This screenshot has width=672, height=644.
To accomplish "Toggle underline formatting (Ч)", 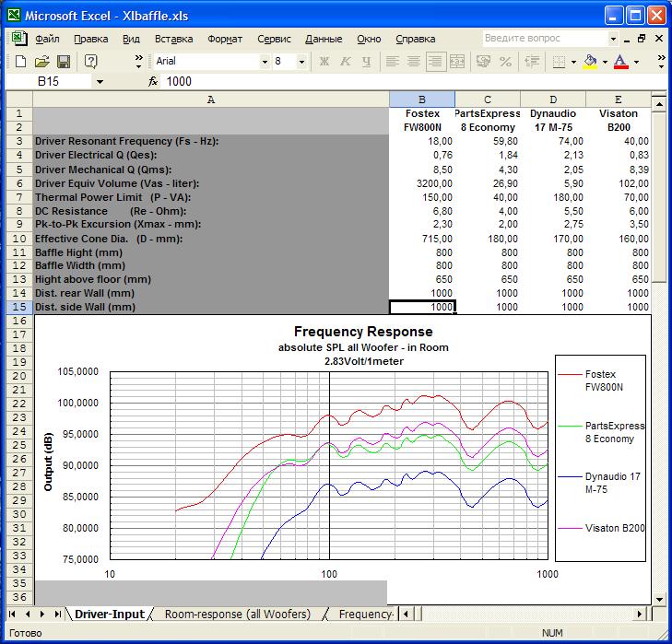I will [366, 62].
